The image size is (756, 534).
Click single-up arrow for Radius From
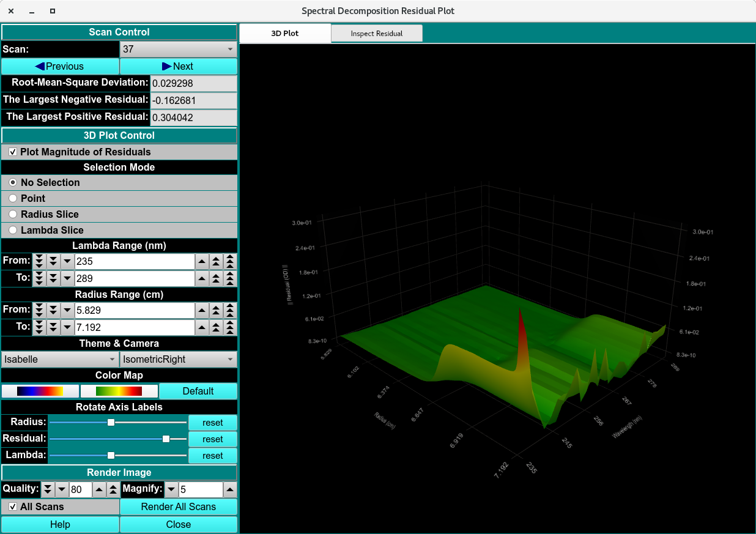point(202,310)
